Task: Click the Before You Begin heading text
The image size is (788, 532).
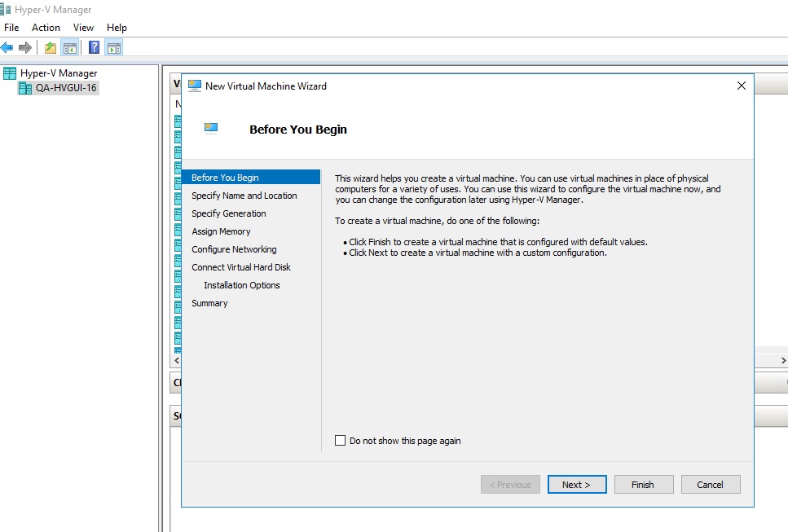Action: click(298, 130)
